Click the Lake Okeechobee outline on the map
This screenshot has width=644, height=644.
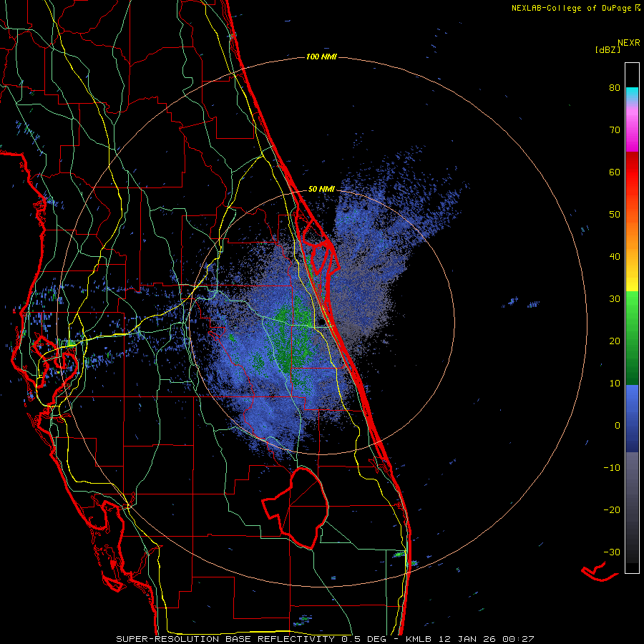296,507
